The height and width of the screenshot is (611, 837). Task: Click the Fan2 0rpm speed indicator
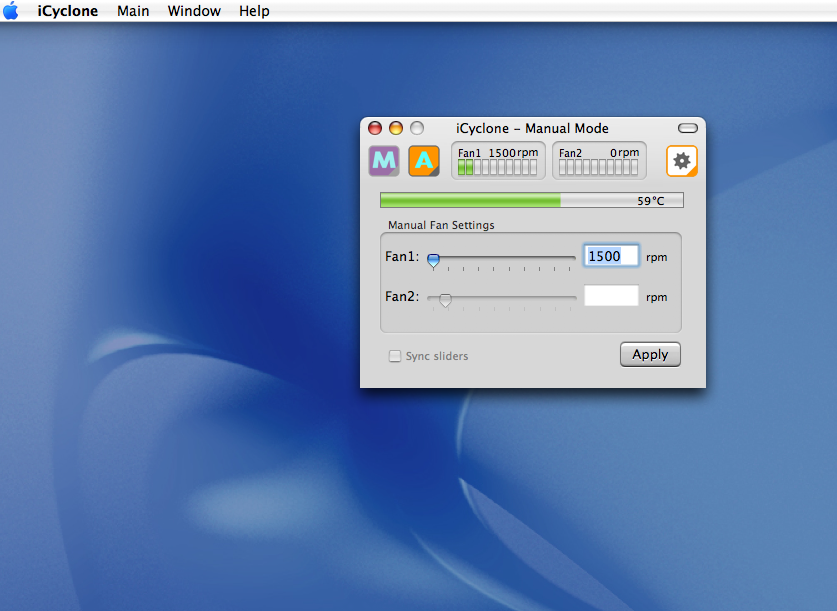coord(599,160)
